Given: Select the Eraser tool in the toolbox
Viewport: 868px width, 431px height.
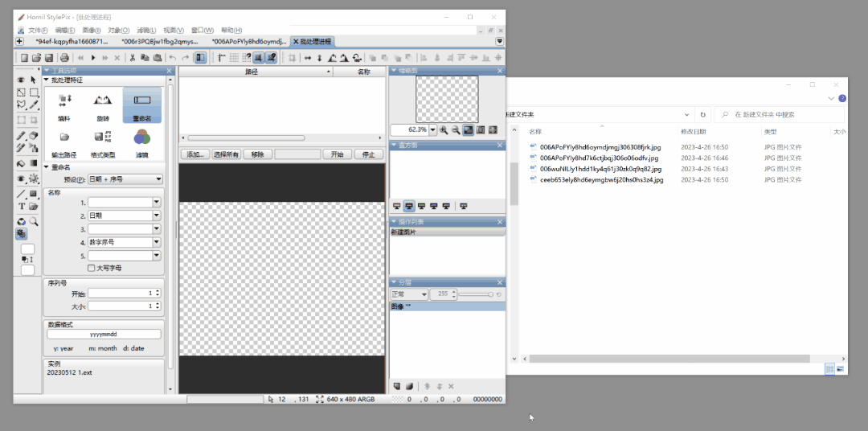Looking at the screenshot, I should [33, 135].
